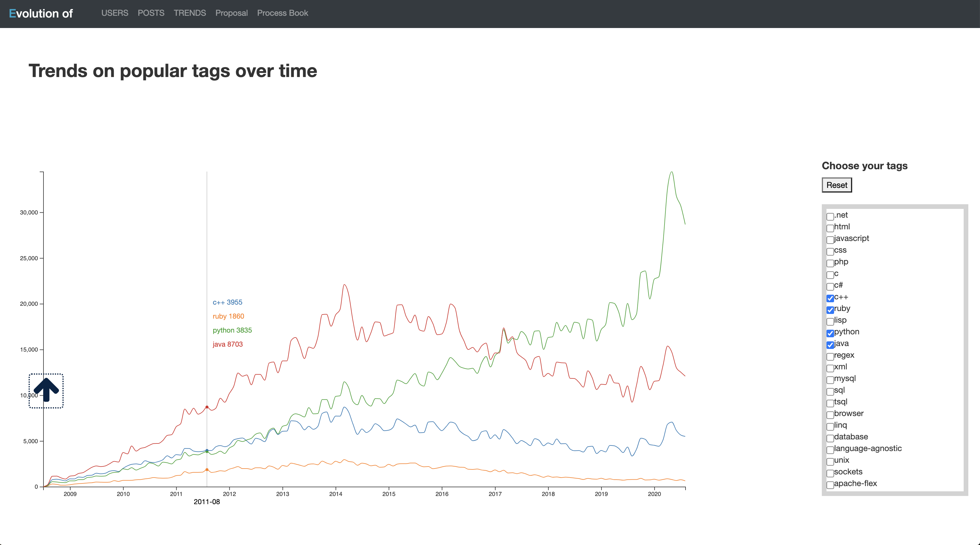This screenshot has height=545, width=980.
Task: Click the red java data point at 2011-08
Action: click(207, 407)
